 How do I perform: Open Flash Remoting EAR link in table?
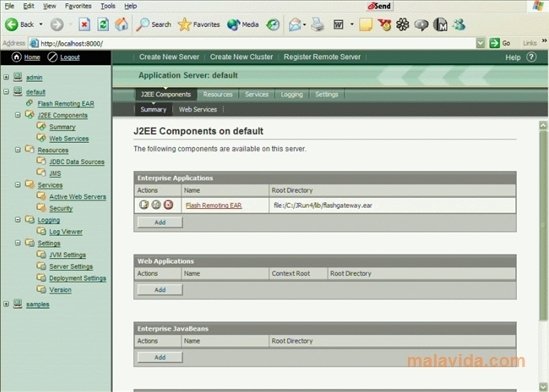(x=214, y=205)
